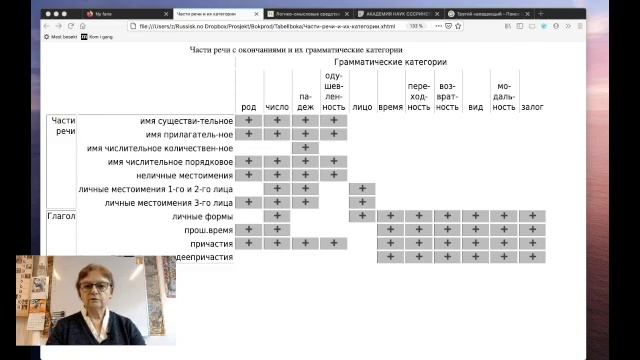Click the лицо column header

pos(362,107)
